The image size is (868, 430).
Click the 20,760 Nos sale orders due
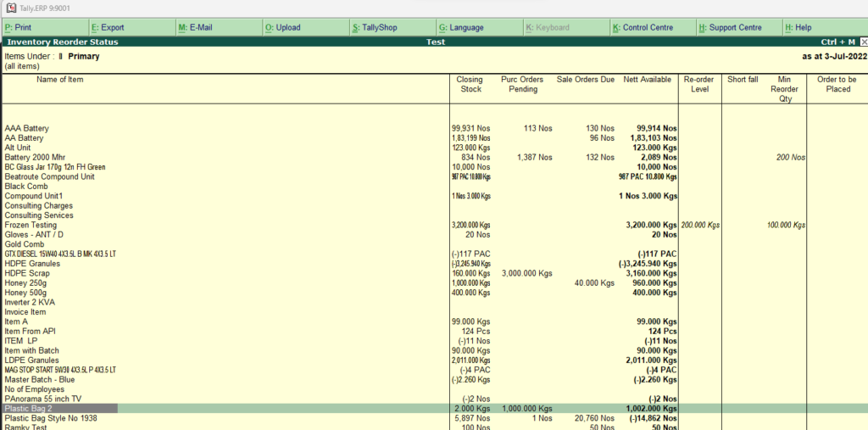tap(594, 418)
